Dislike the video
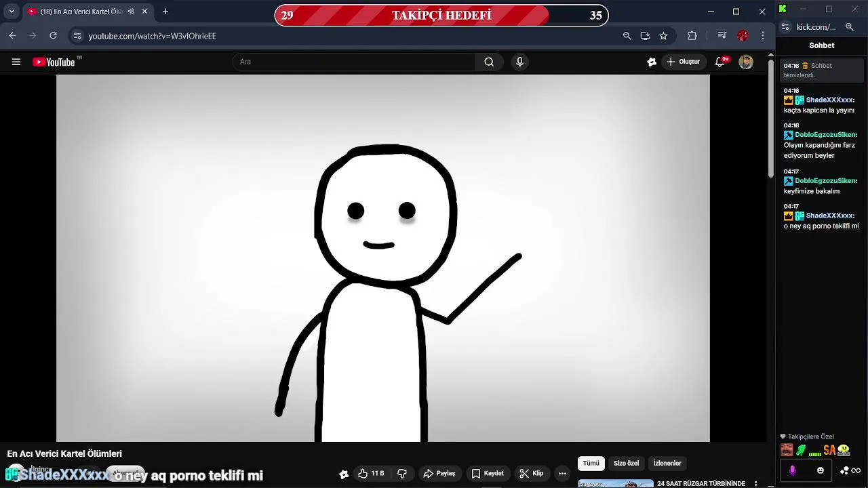868x488 pixels. click(x=402, y=474)
